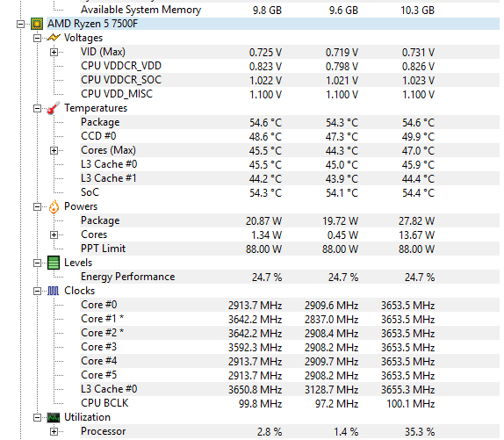504x440 pixels.
Task: Collapse the Voltages section
Action: tap(37, 39)
